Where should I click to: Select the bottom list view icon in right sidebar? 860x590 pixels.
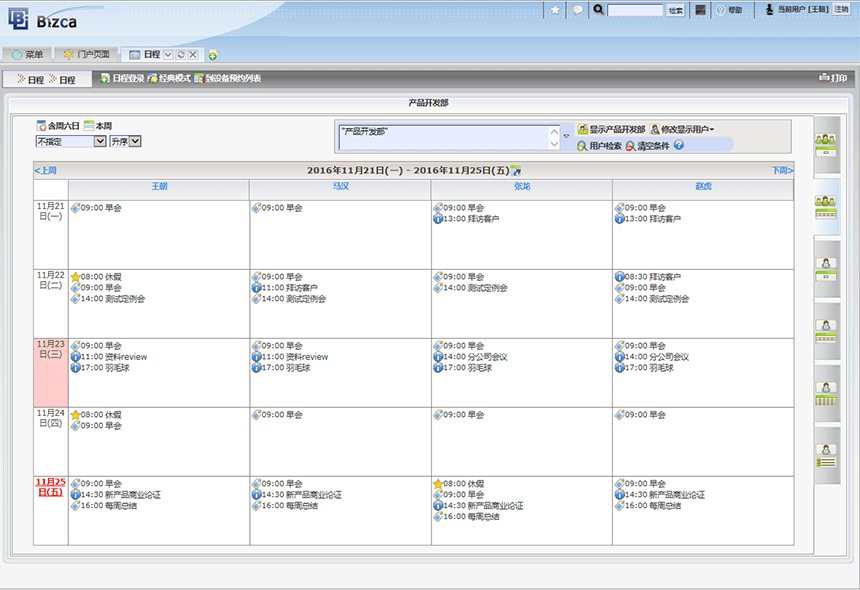(826, 456)
